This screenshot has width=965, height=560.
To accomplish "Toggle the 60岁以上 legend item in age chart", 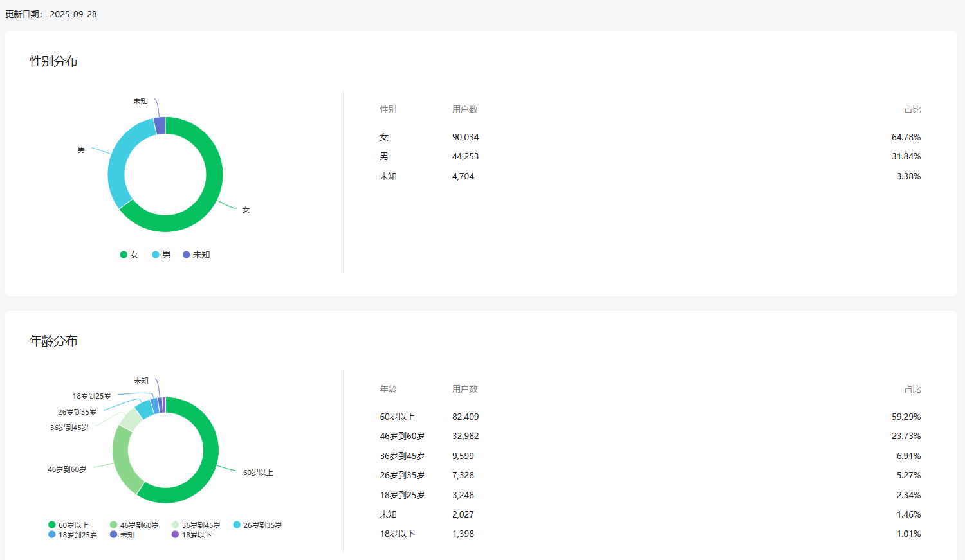I will [69, 525].
